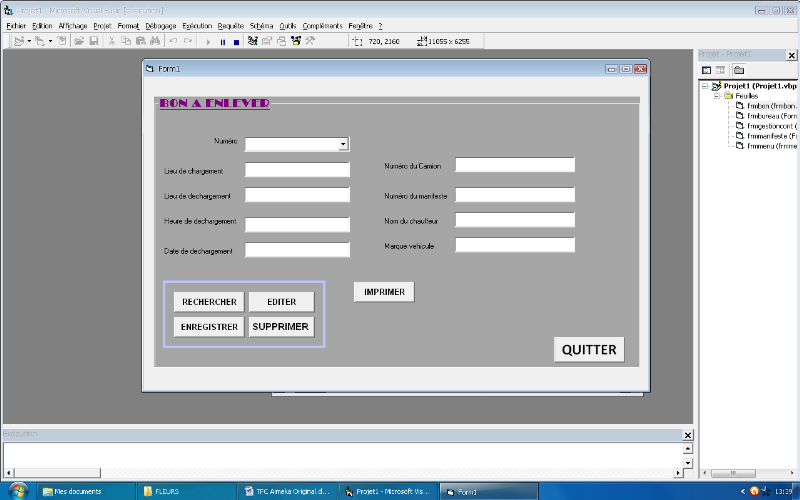
Task: Click View Code icon in Project panel
Action: point(706,70)
